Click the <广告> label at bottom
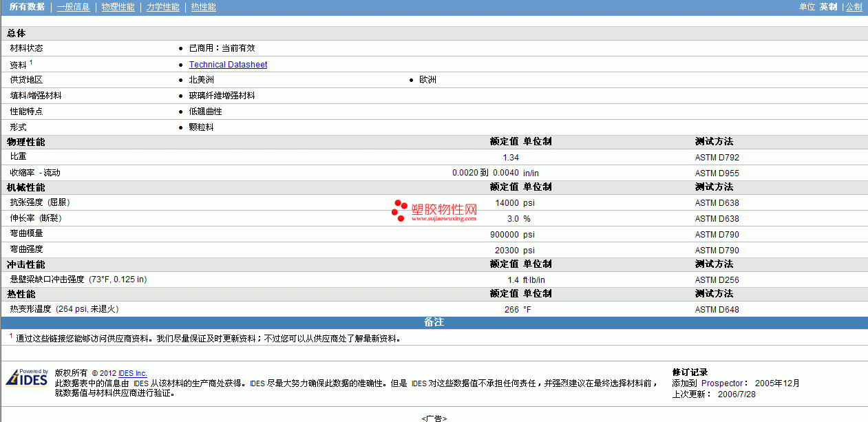The height and width of the screenshot is (422, 868). (x=434, y=418)
